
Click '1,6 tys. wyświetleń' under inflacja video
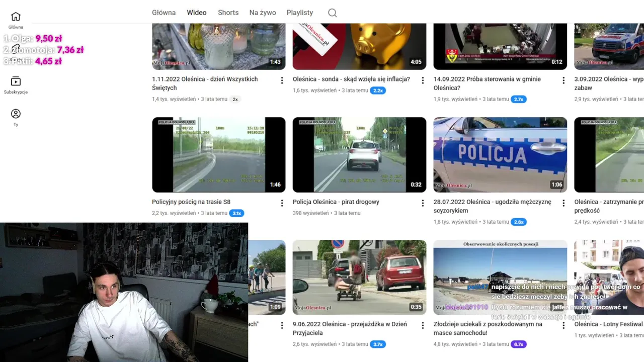click(x=314, y=90)
